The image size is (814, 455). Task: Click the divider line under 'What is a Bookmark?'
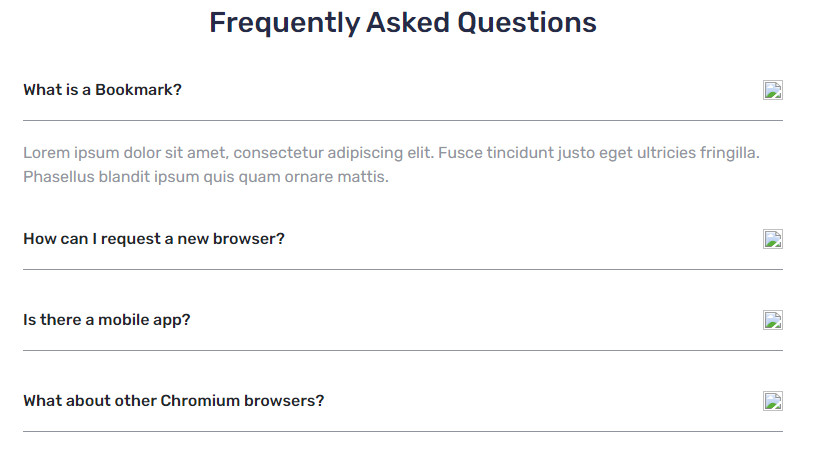click(x=403, y=121)
